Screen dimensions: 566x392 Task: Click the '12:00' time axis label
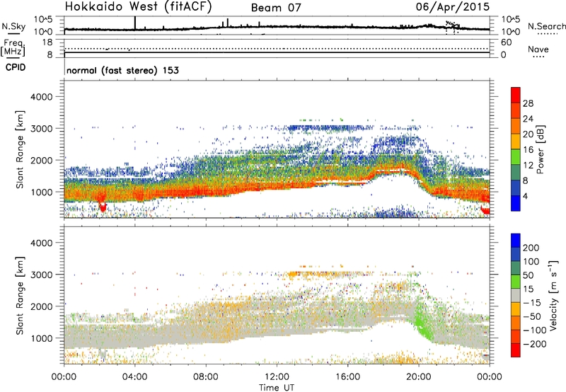pyautogui.click(x=277, y=377)
